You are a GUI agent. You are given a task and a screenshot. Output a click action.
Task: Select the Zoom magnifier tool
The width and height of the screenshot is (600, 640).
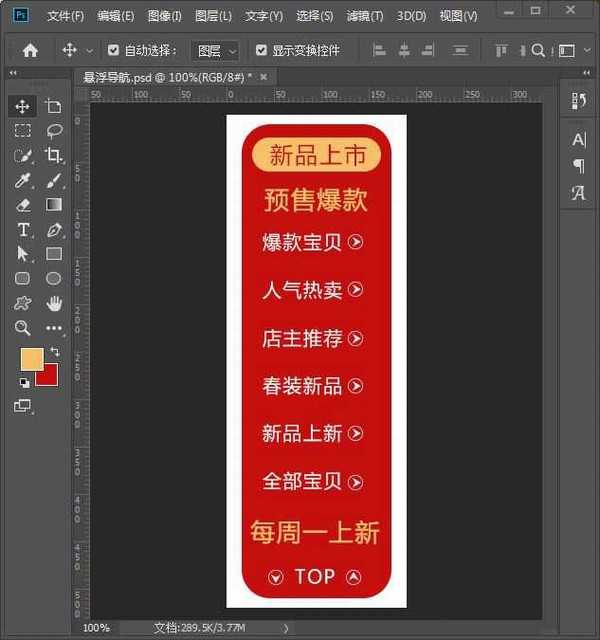pyautogui.click(x=22, y=328)
